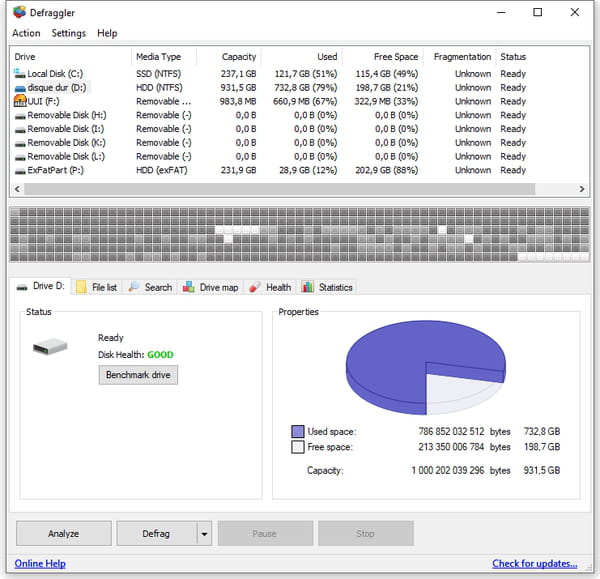Open the Online Help link
600x579 pixels.
pos(40,564)
